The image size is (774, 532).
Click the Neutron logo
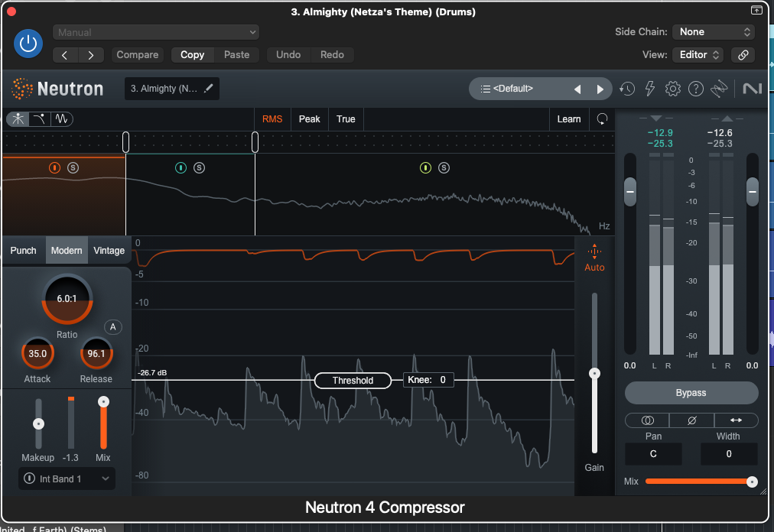(58, 89)
